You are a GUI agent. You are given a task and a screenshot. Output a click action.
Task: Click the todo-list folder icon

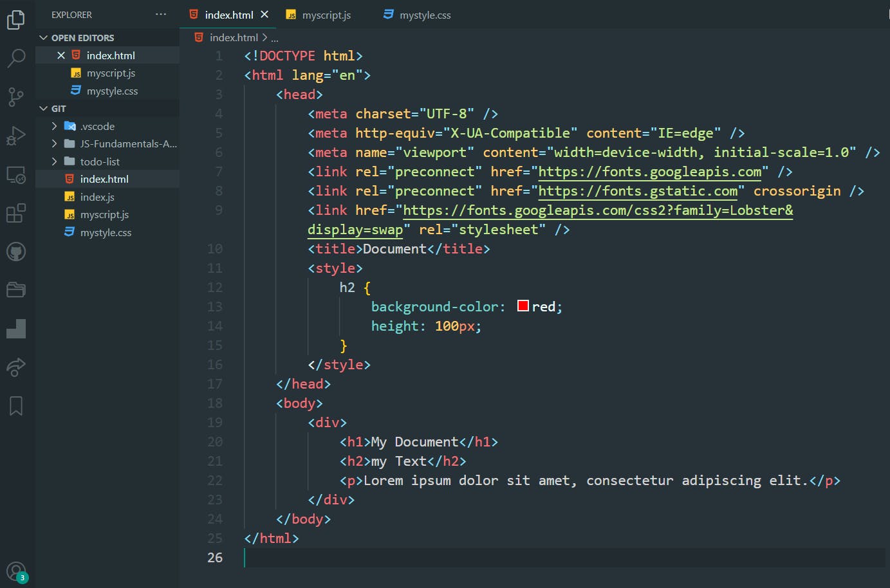click(x=70, y=161)
